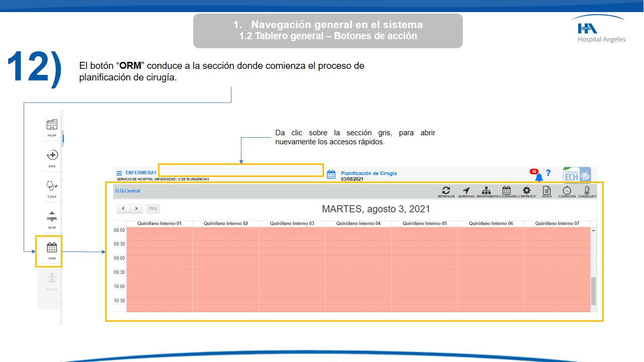Open the QUIR surgery sidebar icon
Viewport: 644px width, 362px height.
[52, 216]
